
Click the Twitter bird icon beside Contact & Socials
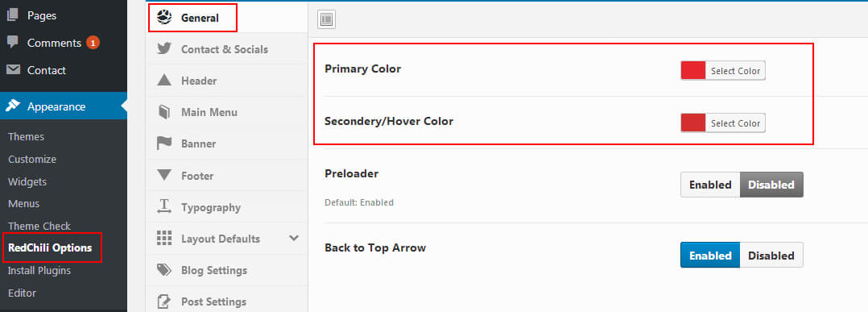164,48
